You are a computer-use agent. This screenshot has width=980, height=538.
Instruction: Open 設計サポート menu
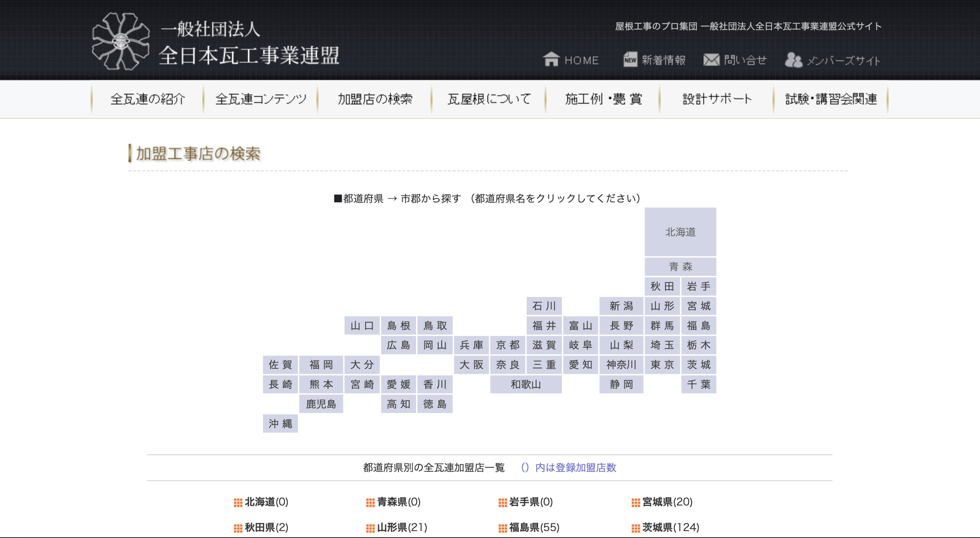coord(717,99)
